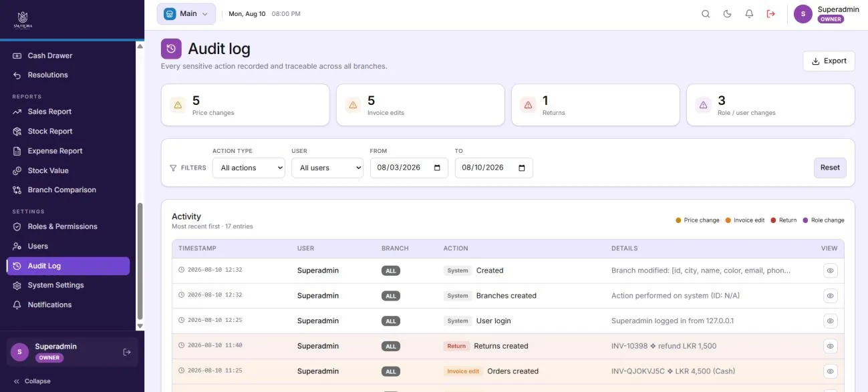Click the clock icon beside 2026-08-10 12:25

[181, 321]
